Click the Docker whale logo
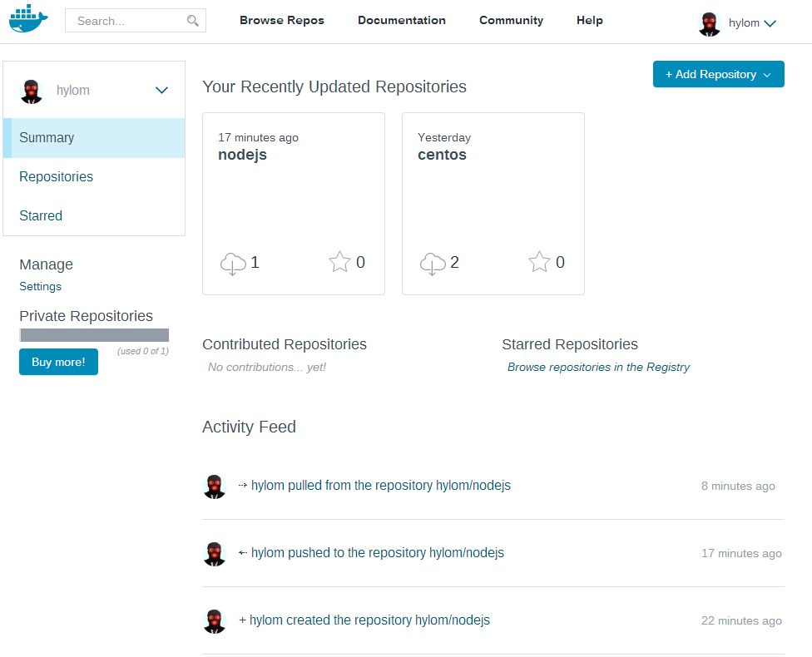This screenshot has width=812, height=657. [29, 20]
